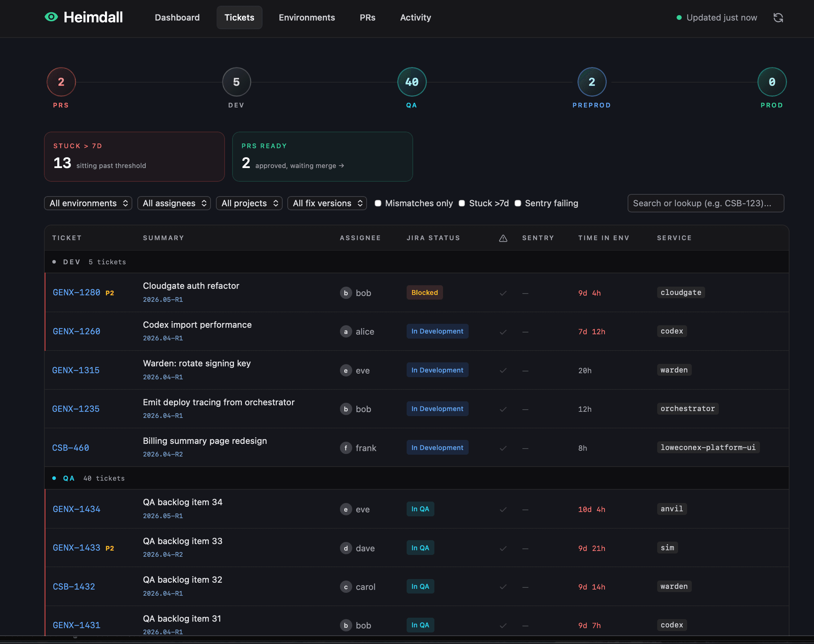This screenshot has width=814, height=644.
Task: Click the In QA badge for GENX-1434
Action: (x=420, y=509)
